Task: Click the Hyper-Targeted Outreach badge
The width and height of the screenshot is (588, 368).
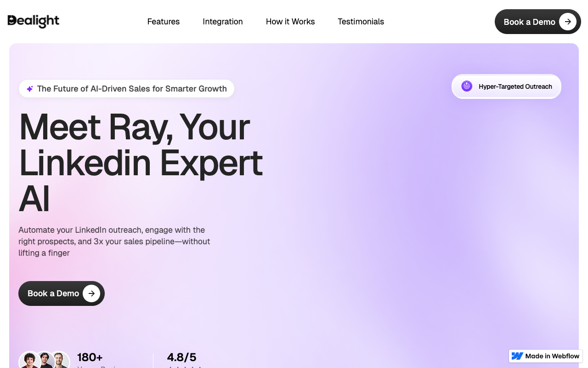Action: 507,86
